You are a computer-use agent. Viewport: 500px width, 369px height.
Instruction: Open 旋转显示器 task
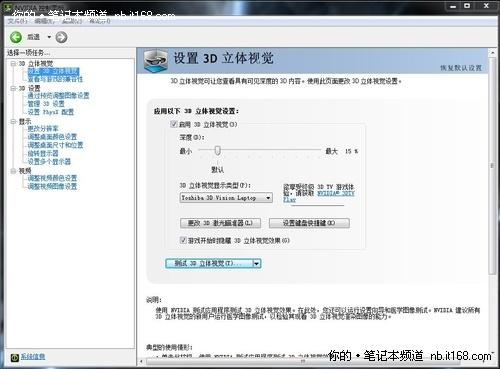pos(43,153)
